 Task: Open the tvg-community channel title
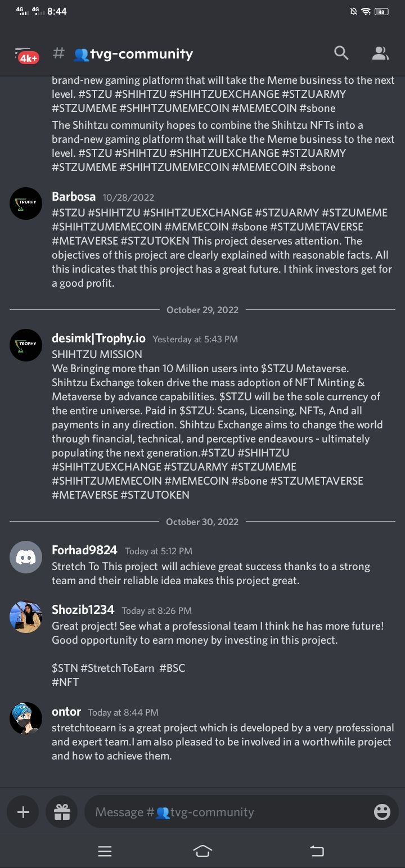point(141,54)
